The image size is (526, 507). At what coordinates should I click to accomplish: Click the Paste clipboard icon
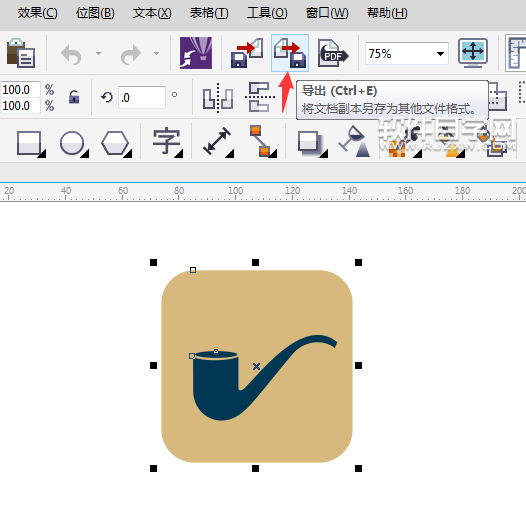coord(21,53)
